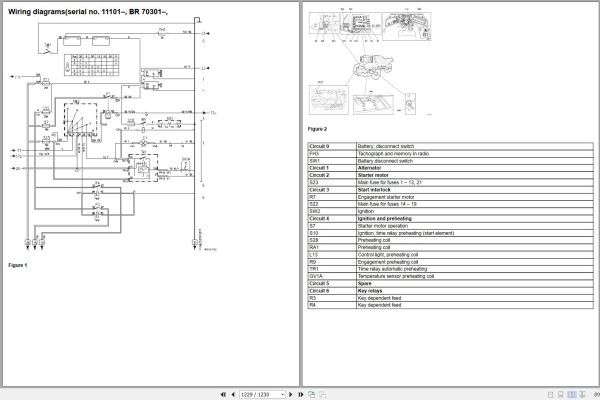Select the 'Starter motor' table cell
The image size is (600, 400).
[x=474, y=175]
